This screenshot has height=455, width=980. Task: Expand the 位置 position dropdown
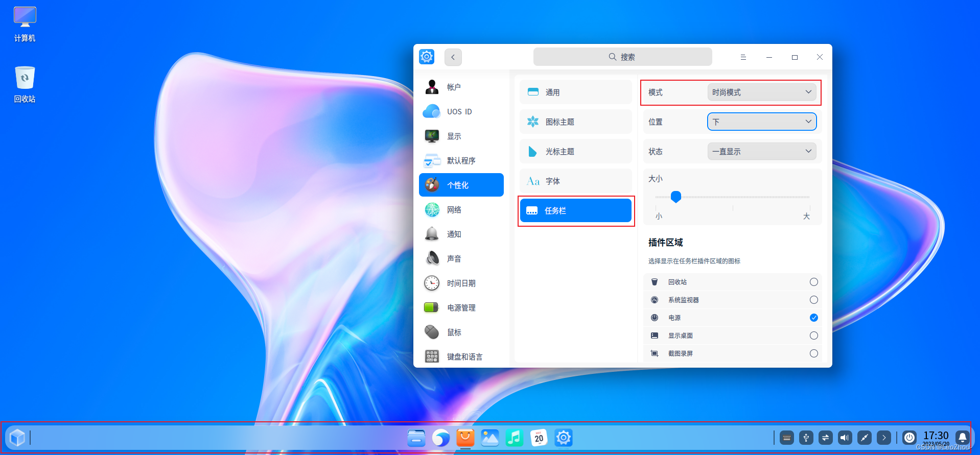pos(761,122)
